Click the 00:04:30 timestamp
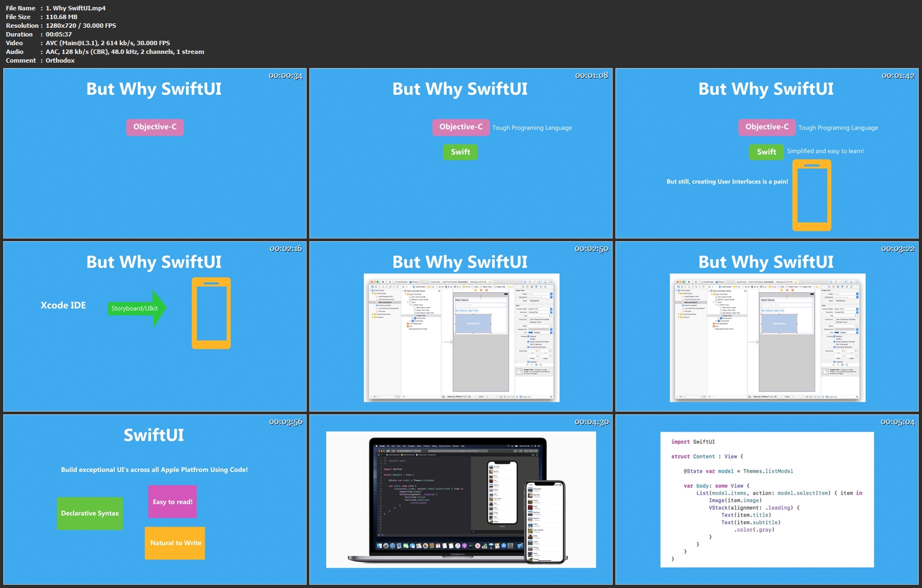The height and width of the screenshot is (588, 922). (591, 422)
